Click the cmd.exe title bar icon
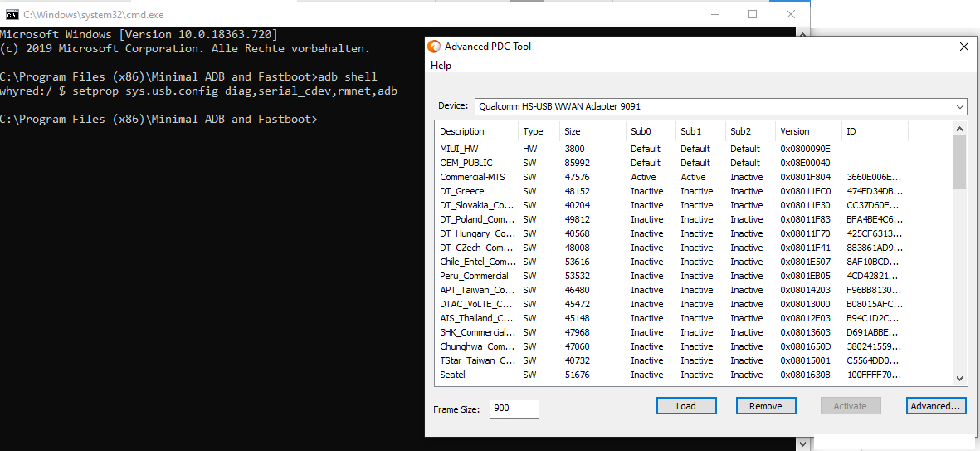 pos(12,14)
